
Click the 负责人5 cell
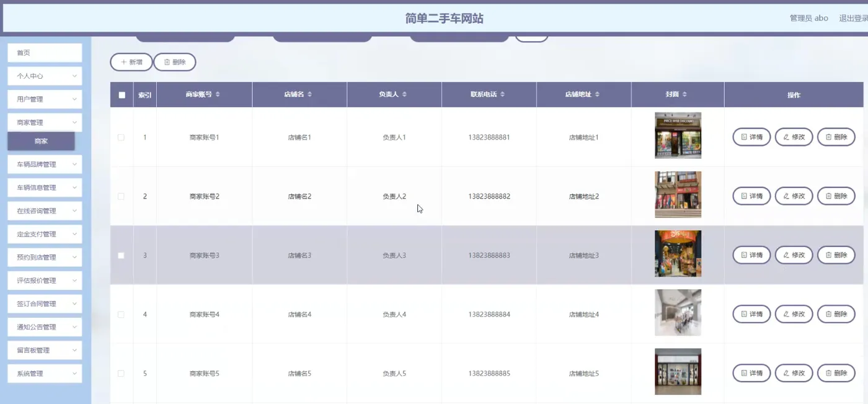point(394,374)
